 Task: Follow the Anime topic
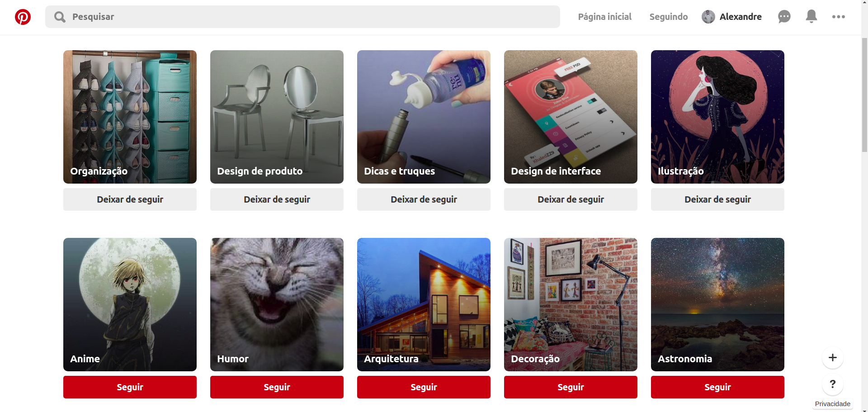[130, 387]
